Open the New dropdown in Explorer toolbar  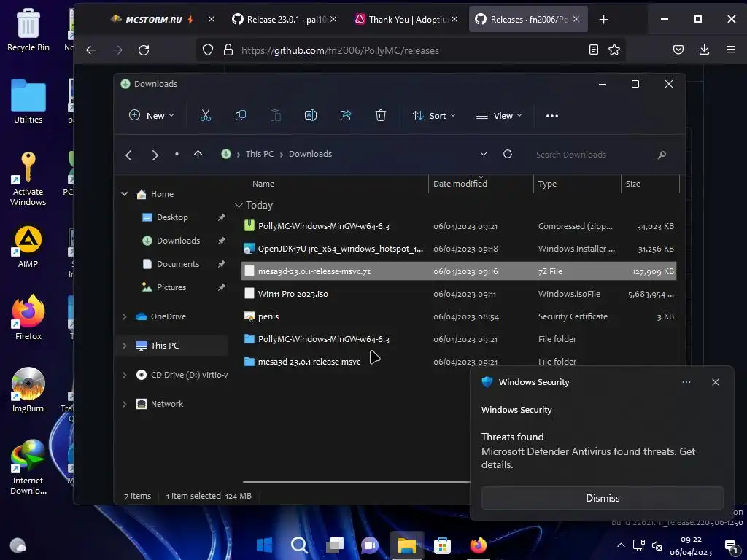tap(152, 115)
